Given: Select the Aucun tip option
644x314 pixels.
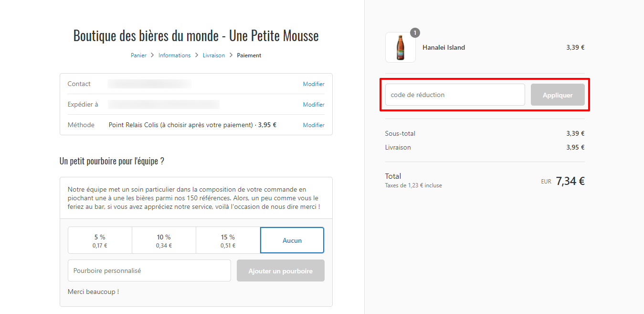Looking at the screenshot, I should coord(292,240).
